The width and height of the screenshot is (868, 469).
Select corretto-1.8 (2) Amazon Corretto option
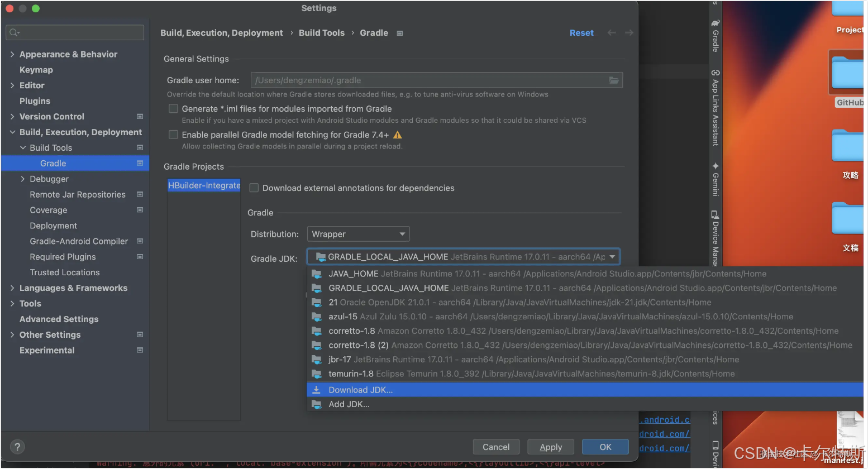(585, 345)
